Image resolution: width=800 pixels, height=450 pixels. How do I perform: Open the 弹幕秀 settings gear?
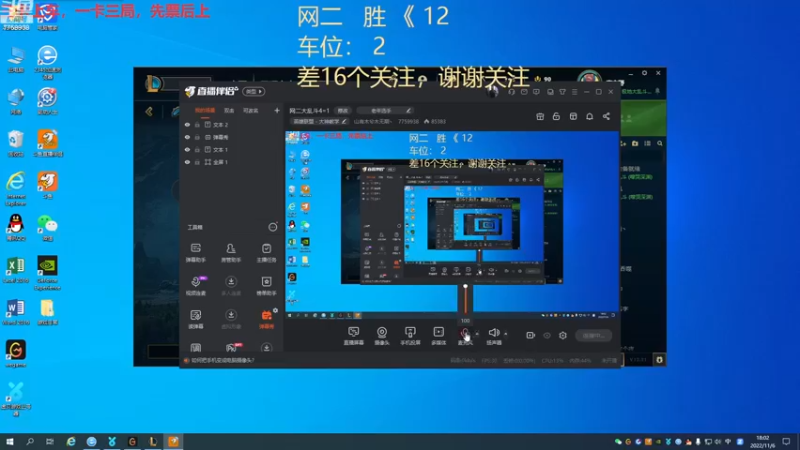point(276,310)
